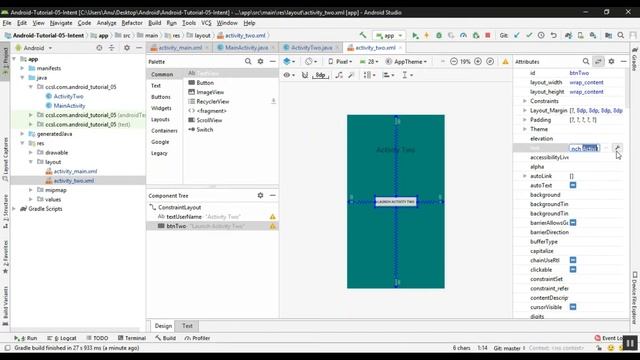Open Project panel settings gear

127,48
